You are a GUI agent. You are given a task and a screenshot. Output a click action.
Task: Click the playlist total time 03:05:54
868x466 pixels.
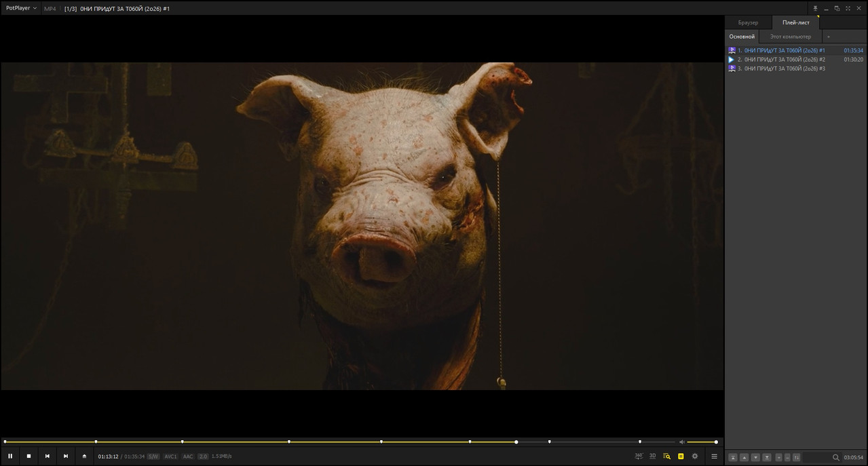(853, 457)
